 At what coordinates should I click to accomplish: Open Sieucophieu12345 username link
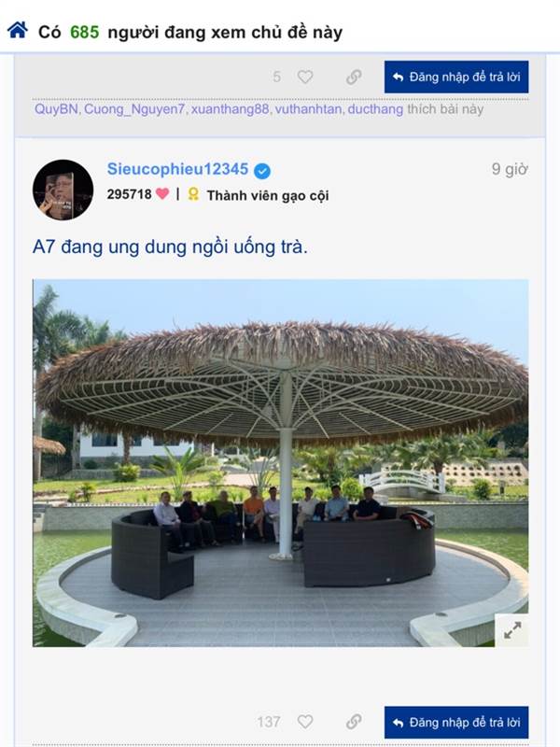click(177, 169)
